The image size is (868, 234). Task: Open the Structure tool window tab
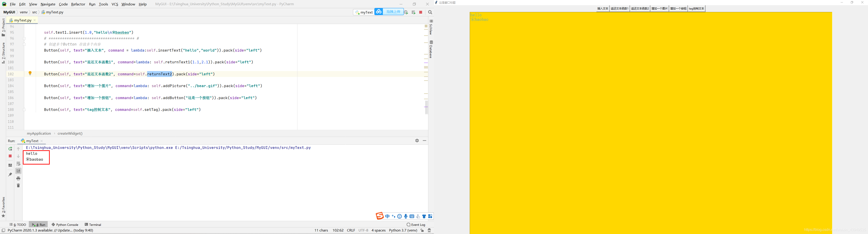(x=3, y=53)
